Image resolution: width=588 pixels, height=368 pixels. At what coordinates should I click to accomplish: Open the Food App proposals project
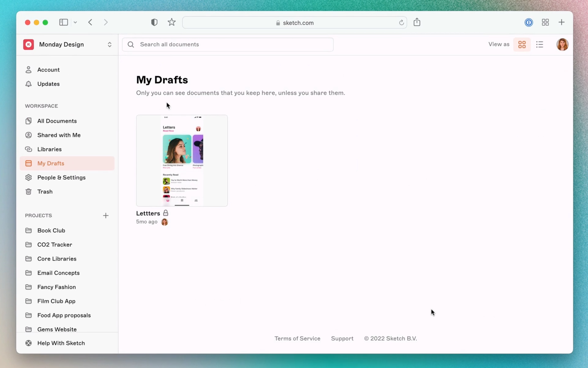click(x=67, y=315)
